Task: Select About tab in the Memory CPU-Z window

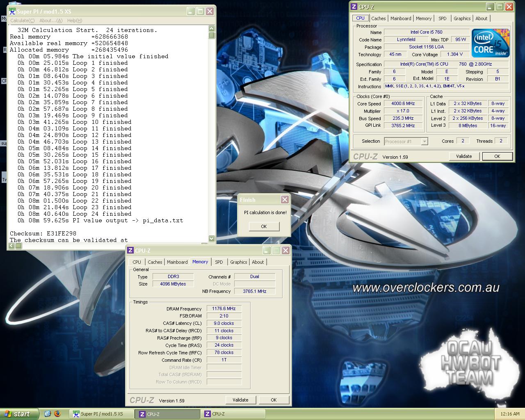Action: 258,262
